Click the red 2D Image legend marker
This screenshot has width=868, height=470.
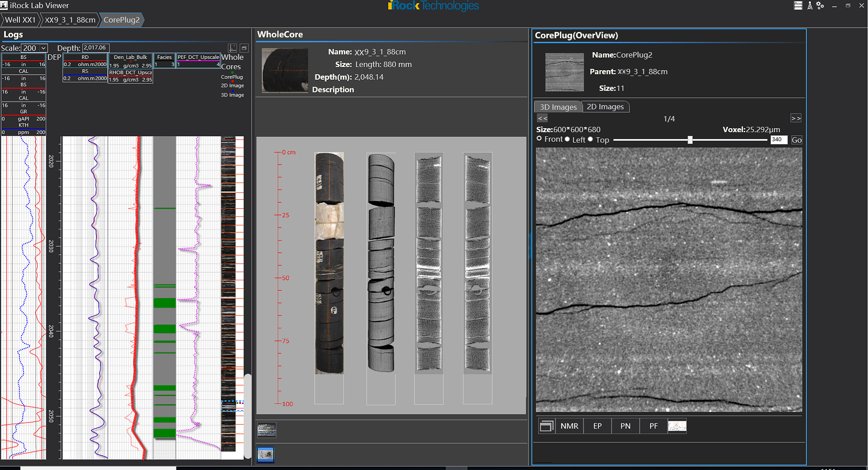pos(233,81)
